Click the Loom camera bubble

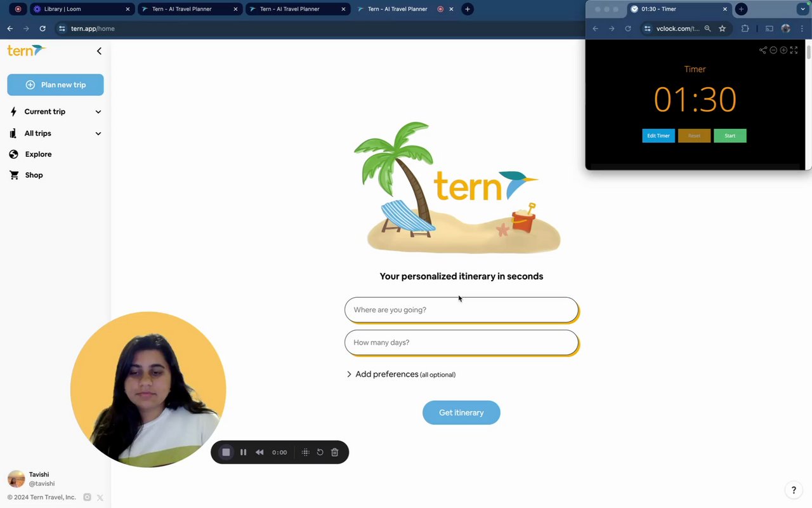[x=148, y=389]
